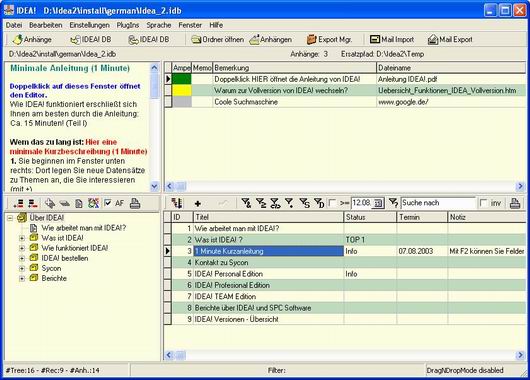Click the yellow Ampel cell
Viewport: 530px width, 380px height.
(x=182, y=91)
